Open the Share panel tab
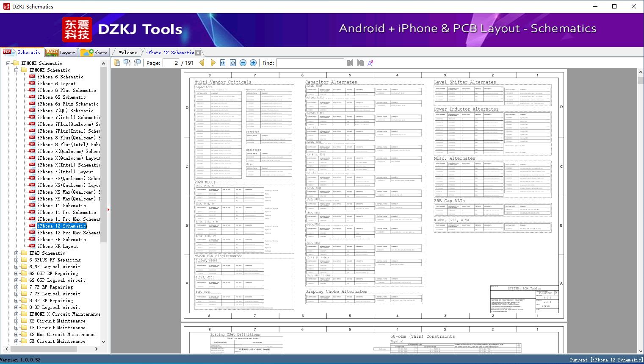 tap(94, 53)
